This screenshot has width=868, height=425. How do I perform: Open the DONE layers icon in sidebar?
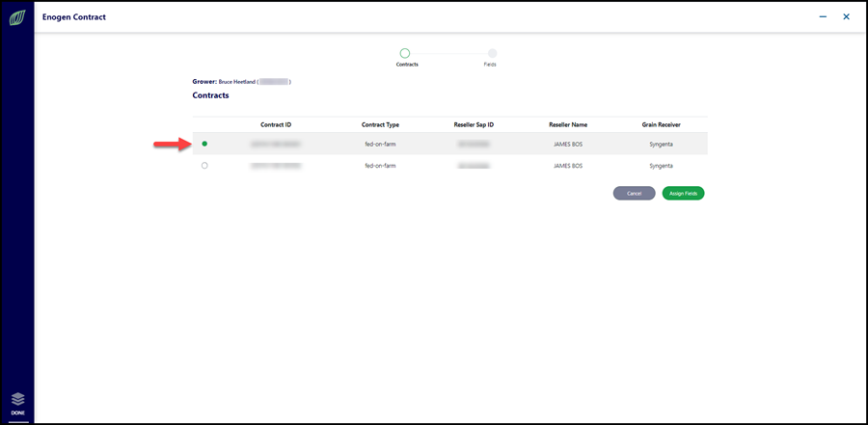pos(17,405)
